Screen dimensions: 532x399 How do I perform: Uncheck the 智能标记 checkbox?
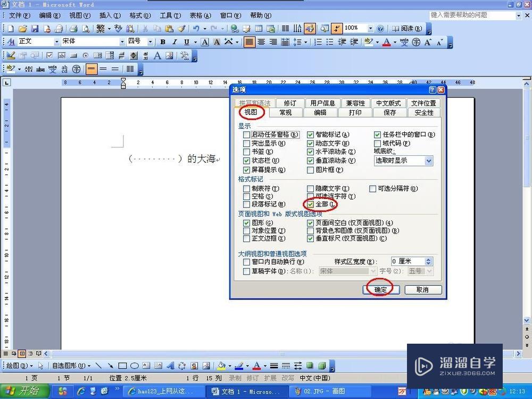310,135
